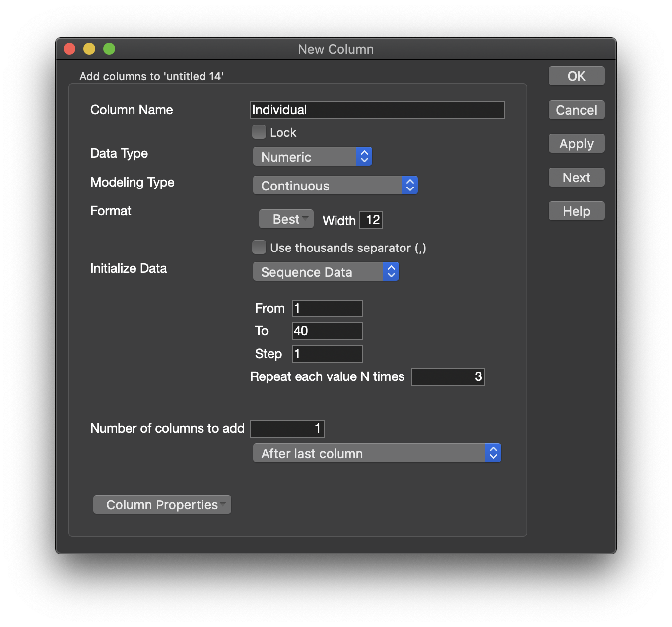Open the Initialize Data Sequence Data dropdown
The image size is (672, 627).
point(326,272)
